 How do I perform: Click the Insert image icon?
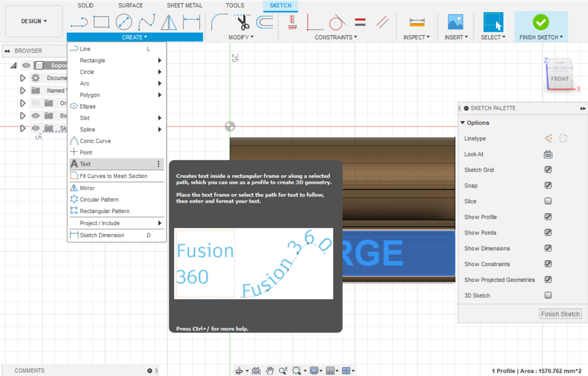(455, 22)
